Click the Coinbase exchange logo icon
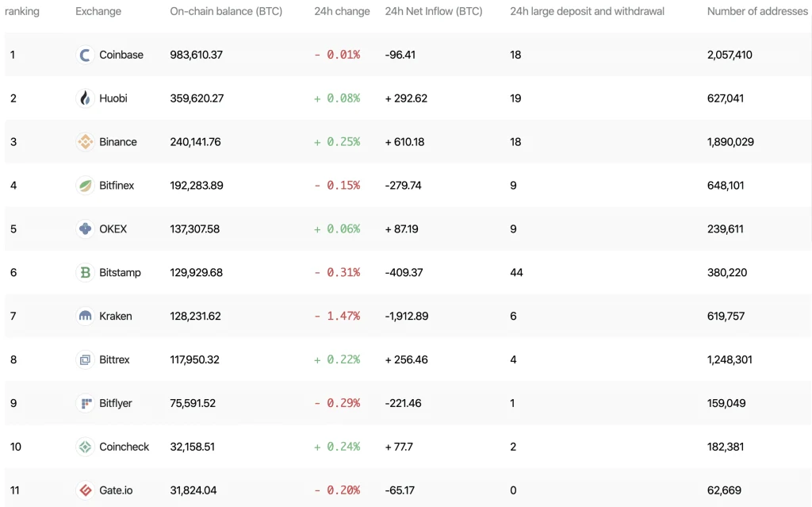 pyautogui.click(x=85, y=55)
